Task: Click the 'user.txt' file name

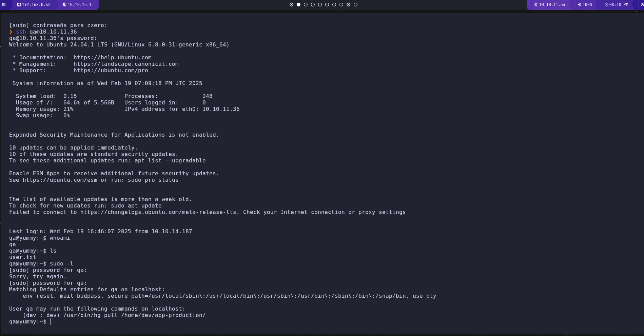Action: tap(23, 257)
